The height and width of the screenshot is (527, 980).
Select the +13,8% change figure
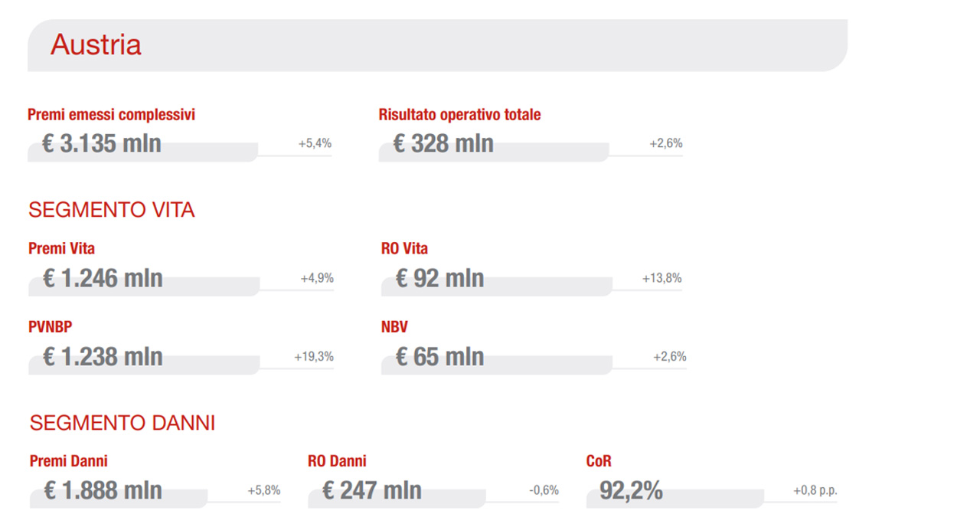coord(661,278)
